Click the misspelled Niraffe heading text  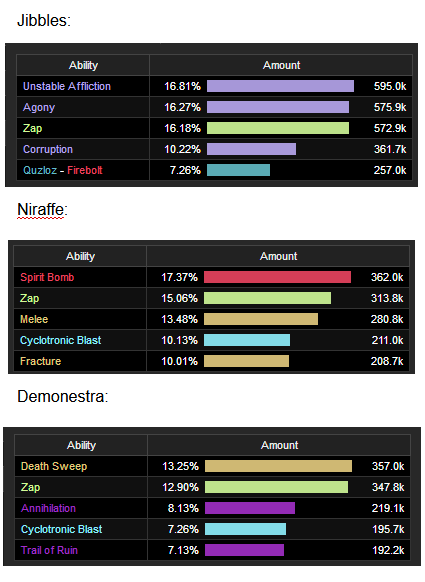click(40, 210)
